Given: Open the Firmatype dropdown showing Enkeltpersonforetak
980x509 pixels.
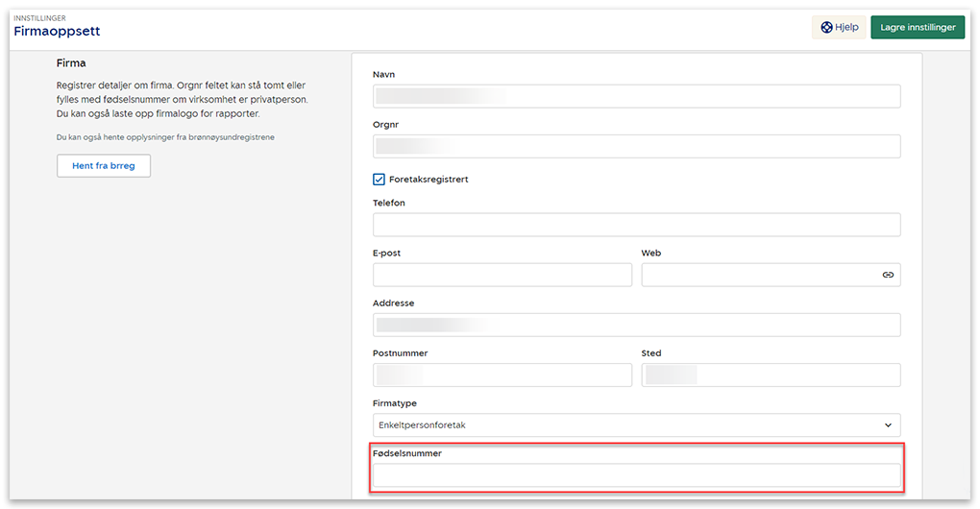Looking at the screenshot, I should 635,424.
